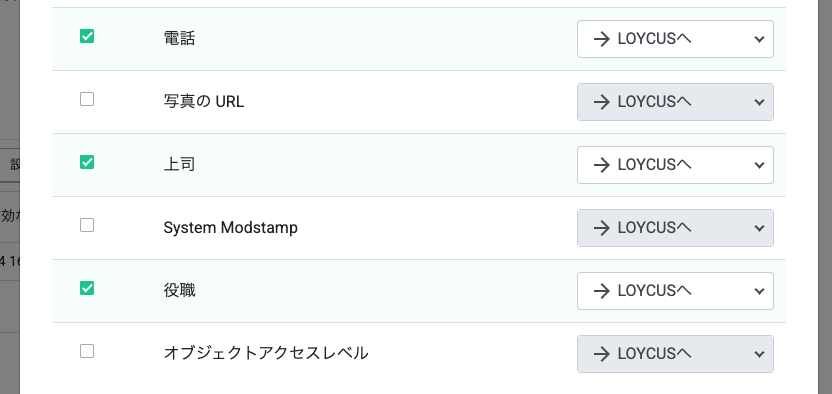
Task: Enable the 写真の URL checkbox
Action: pyautogui.click(x=87, y=99)
